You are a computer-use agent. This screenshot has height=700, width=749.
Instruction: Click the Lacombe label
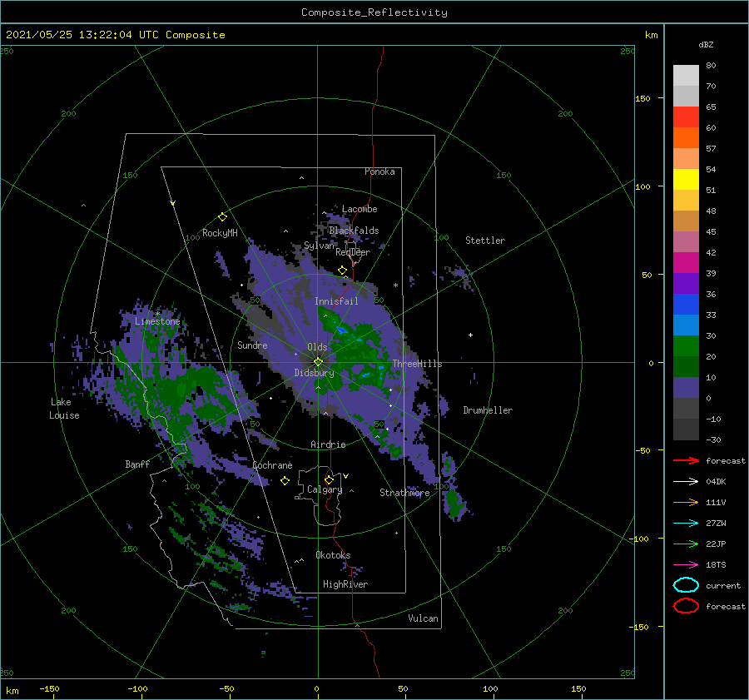pos(360,209)
